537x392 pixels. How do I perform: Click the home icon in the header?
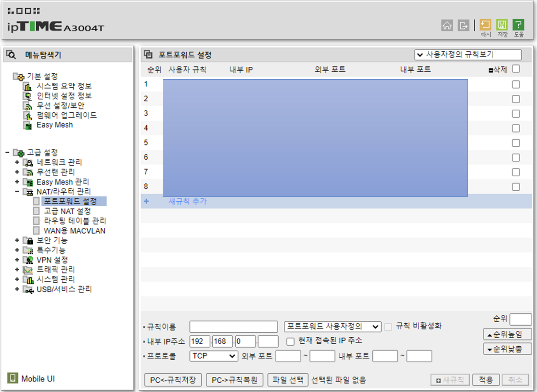(x=447, y=26)
